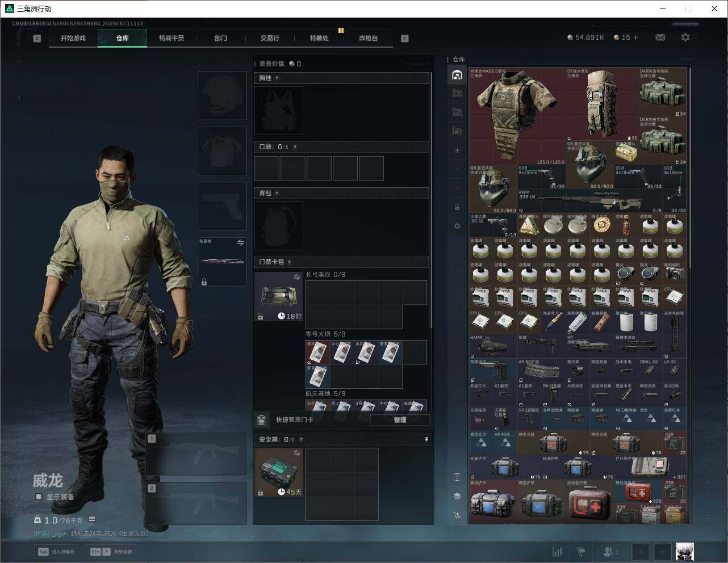The image size is (728, 563).
Task: Add a warehouse page with first plus icon
Action: [x=457, y=150]
